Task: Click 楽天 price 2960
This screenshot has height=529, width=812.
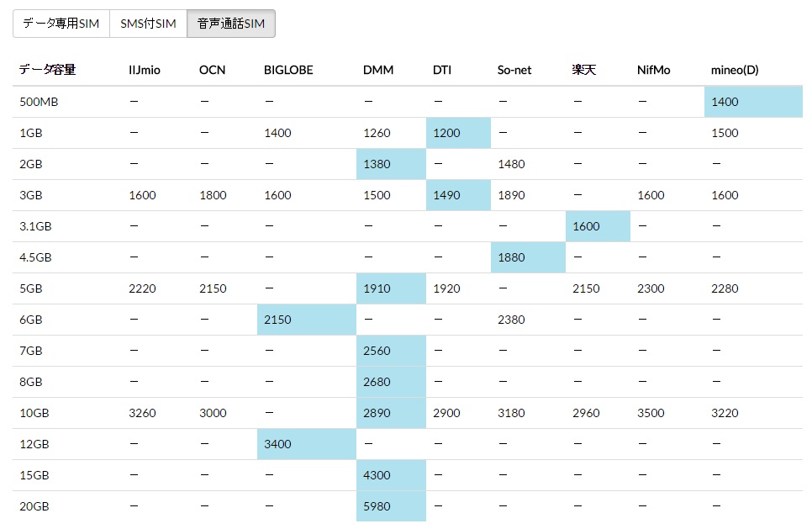Action: pyautogui.click(x=586, y=413)
